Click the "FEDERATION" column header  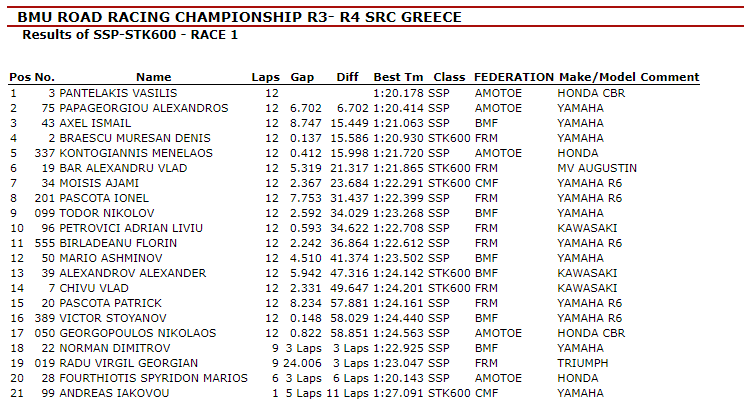pos(513,77)
